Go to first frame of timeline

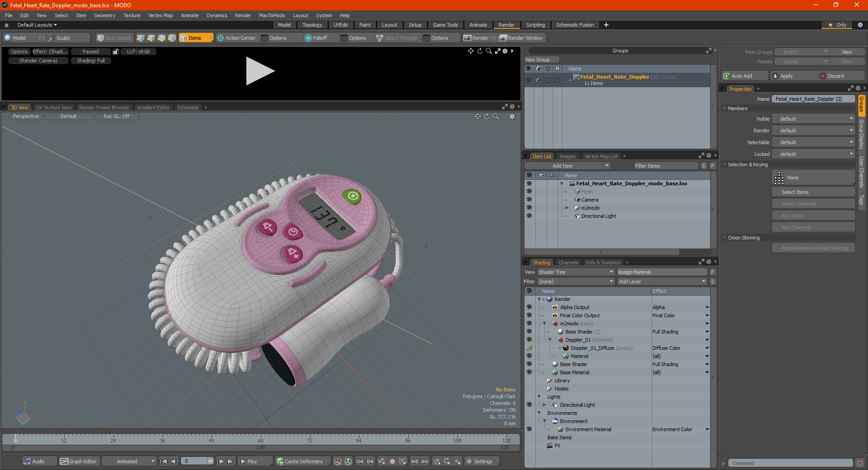tap(164, 461)
